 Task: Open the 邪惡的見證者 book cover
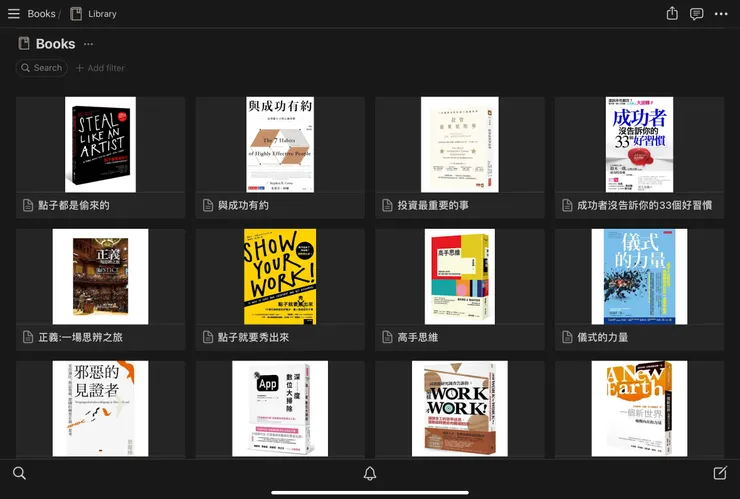pos(100,408)
